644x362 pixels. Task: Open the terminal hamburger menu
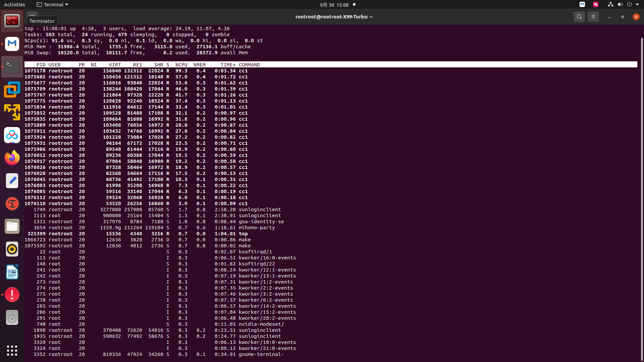point(593,17)
